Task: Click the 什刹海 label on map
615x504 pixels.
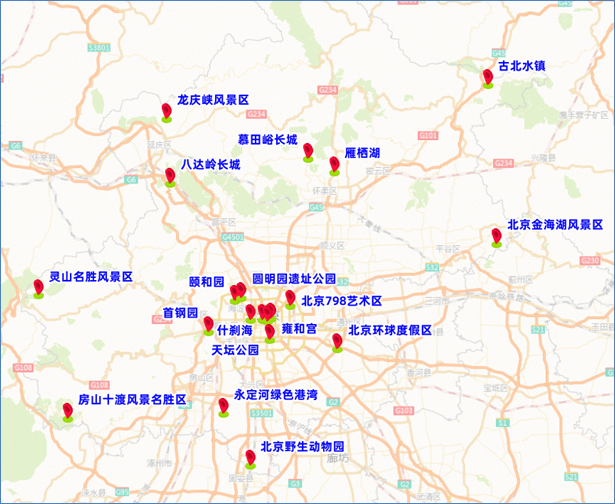Action: pyautogui.click(x=234, y=330)
